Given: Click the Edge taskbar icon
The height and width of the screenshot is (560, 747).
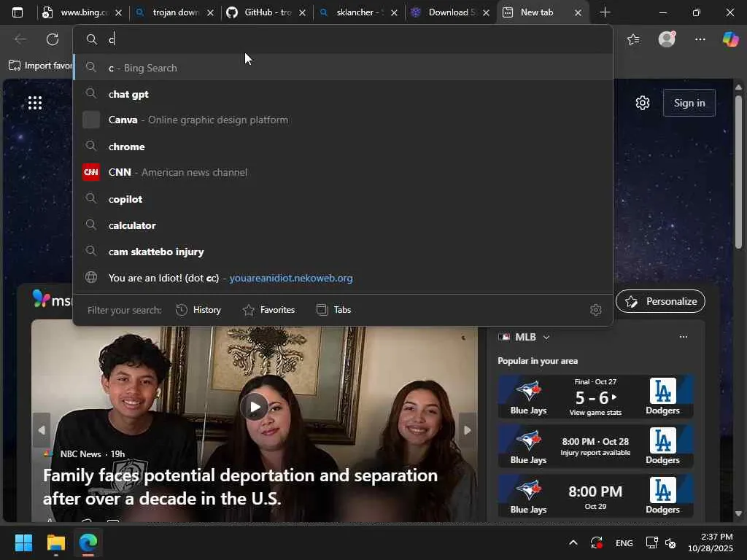Looking at the screenshot, I should point(88,542).
